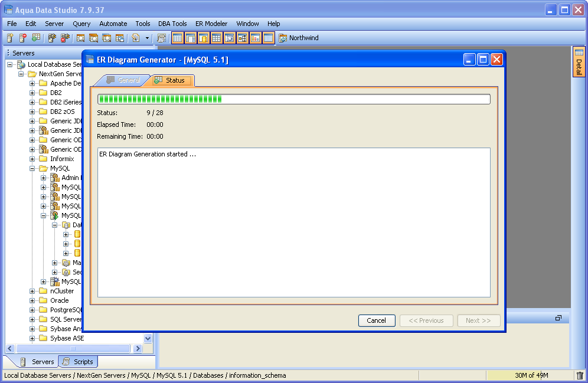Expand the Oracle folder node

(x=32, y=300)
